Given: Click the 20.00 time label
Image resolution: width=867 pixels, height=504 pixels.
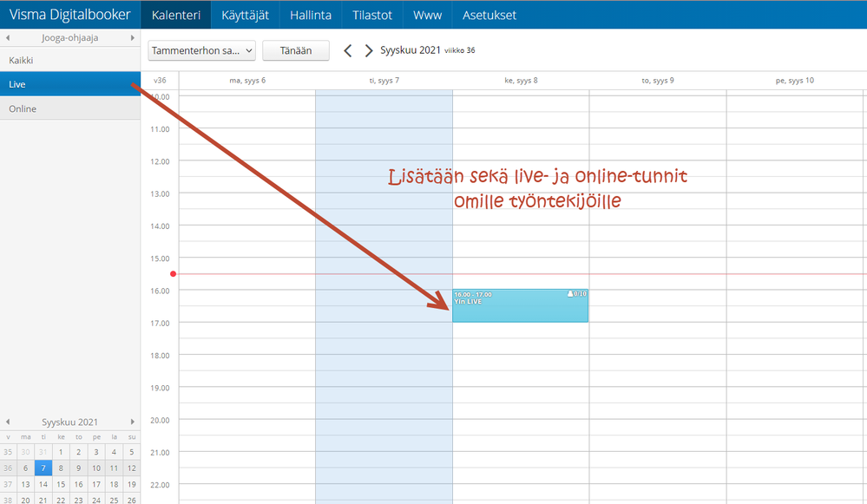Looking at the screenshot, I should pyautogui.click(x=160, y=420).
